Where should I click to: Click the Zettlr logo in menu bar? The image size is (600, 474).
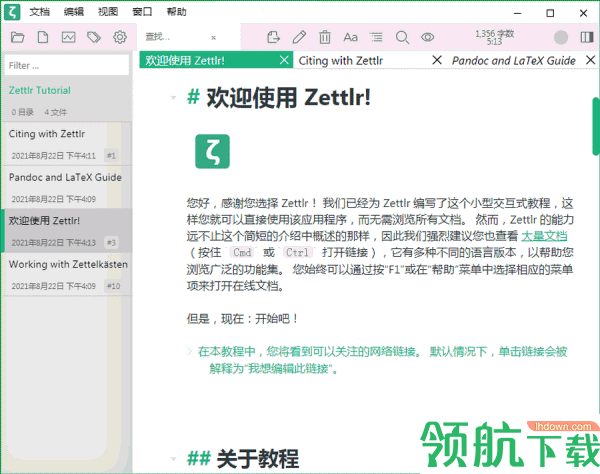click(x=12, y=12)
